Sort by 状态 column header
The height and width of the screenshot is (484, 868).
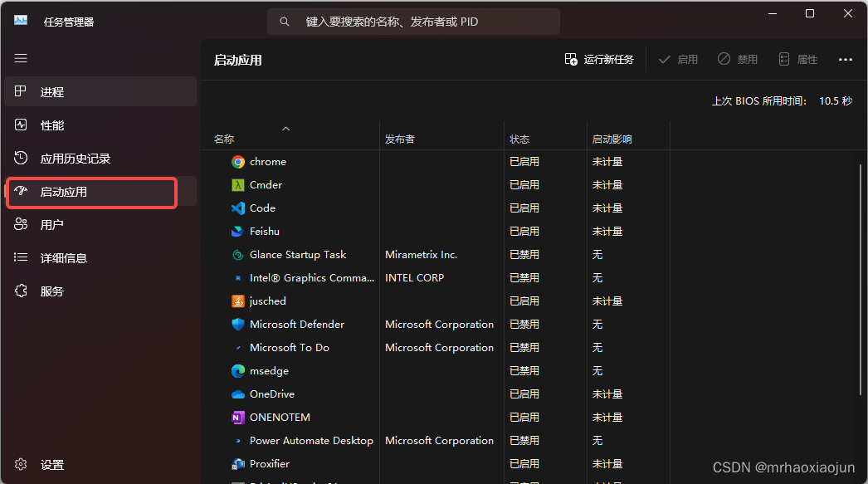[x=545, y=135]
